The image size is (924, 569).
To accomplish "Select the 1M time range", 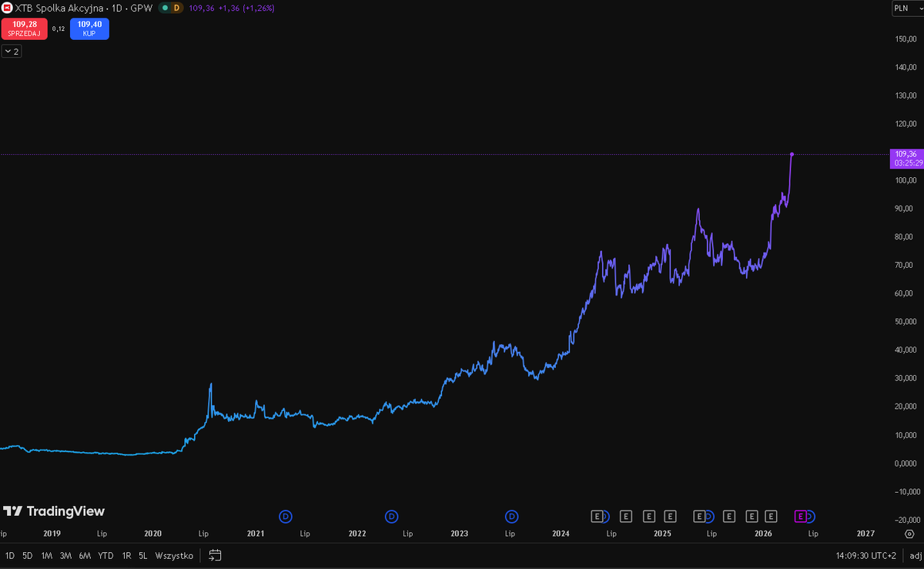I will (47, 555).
